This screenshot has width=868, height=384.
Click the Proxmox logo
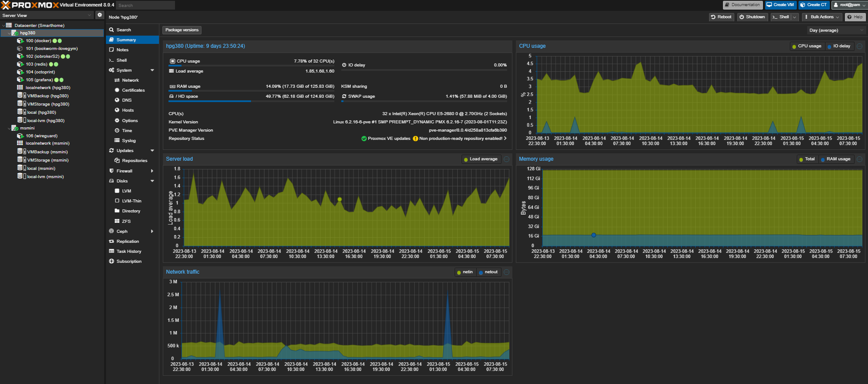tap(30, 5)
